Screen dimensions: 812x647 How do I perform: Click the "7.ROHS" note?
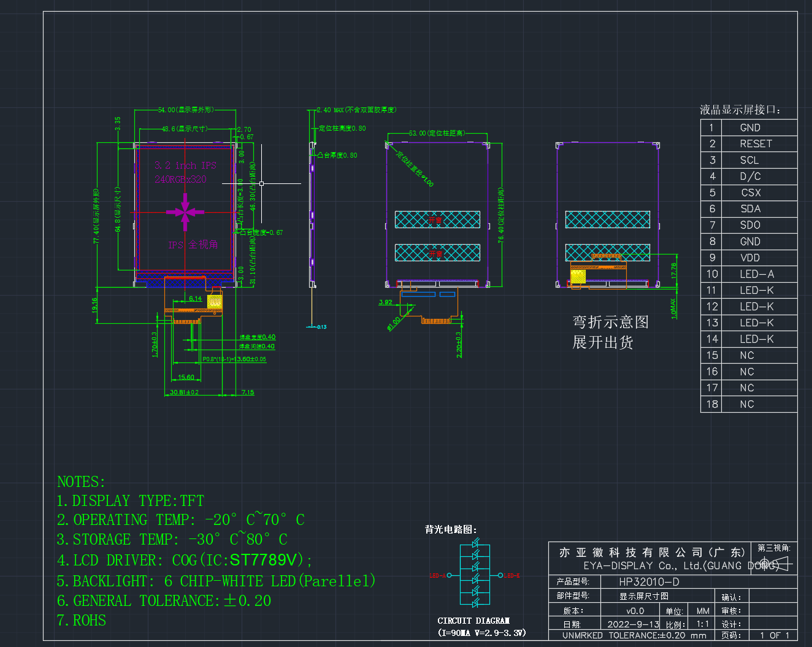click(82, 621)
